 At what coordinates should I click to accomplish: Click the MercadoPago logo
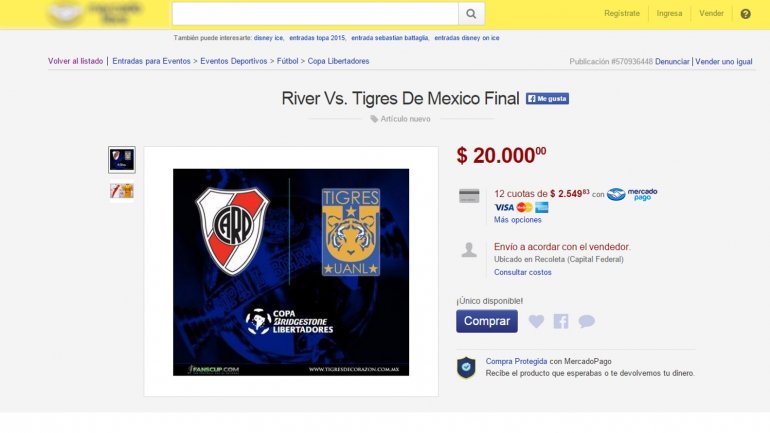632,194
